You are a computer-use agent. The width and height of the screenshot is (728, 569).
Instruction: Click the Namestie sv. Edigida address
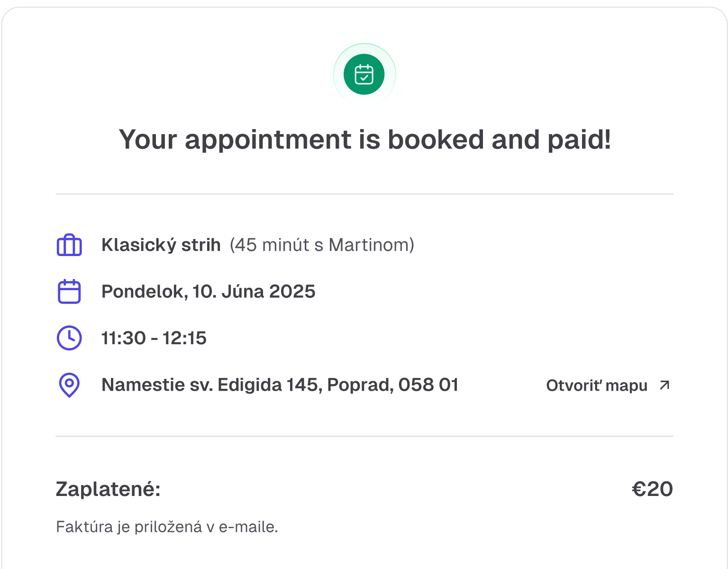click(280, 385)
